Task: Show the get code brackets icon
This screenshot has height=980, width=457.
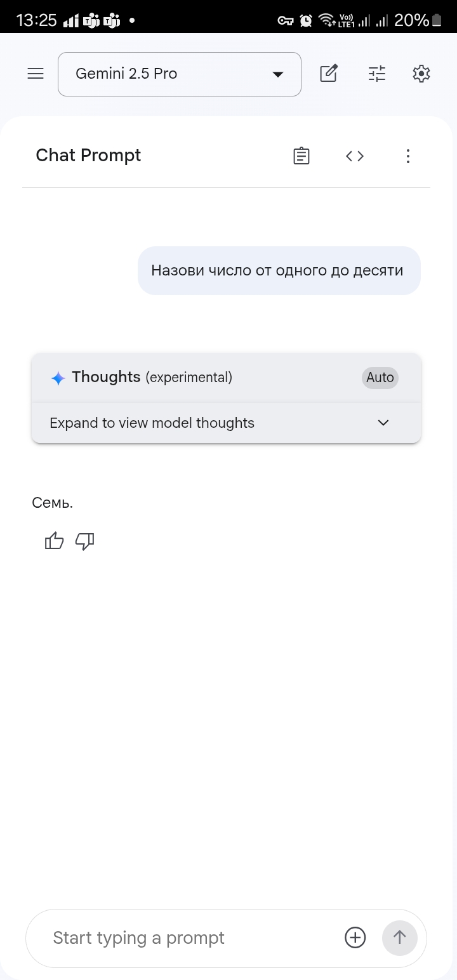Action: coord(355,156)
